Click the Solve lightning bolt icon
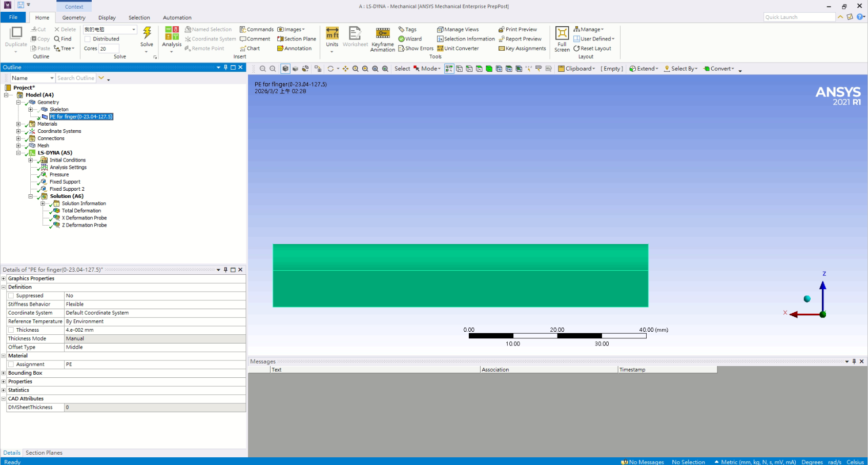Image resolution: width=868 pixels, height=465 pixels. point(147,34)
